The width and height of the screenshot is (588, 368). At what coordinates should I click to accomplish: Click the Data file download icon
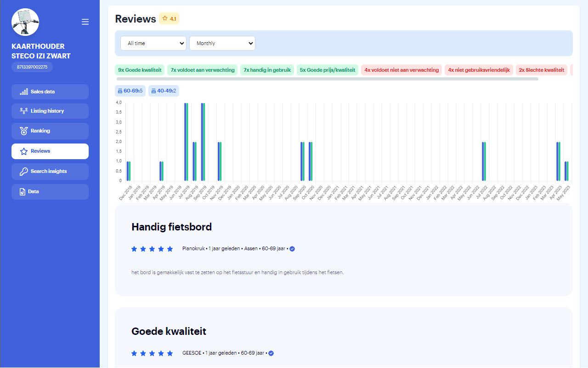(23, 192)
